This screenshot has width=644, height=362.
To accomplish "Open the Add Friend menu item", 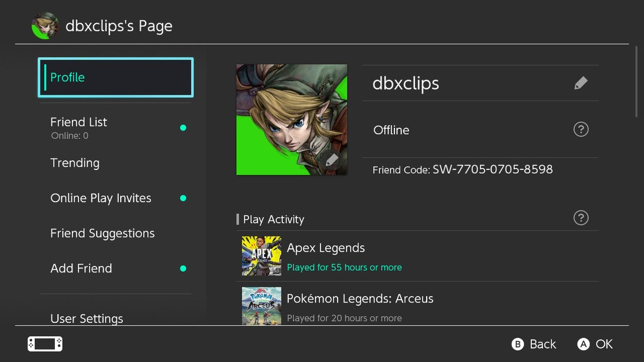I will [115, 269].
